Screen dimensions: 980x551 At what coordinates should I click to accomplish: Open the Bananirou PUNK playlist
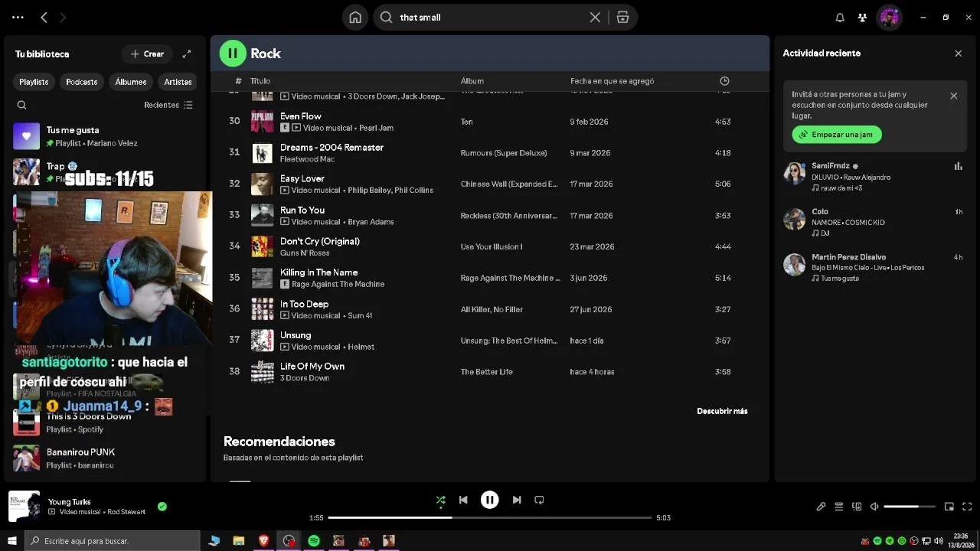[x=106, y=458]
